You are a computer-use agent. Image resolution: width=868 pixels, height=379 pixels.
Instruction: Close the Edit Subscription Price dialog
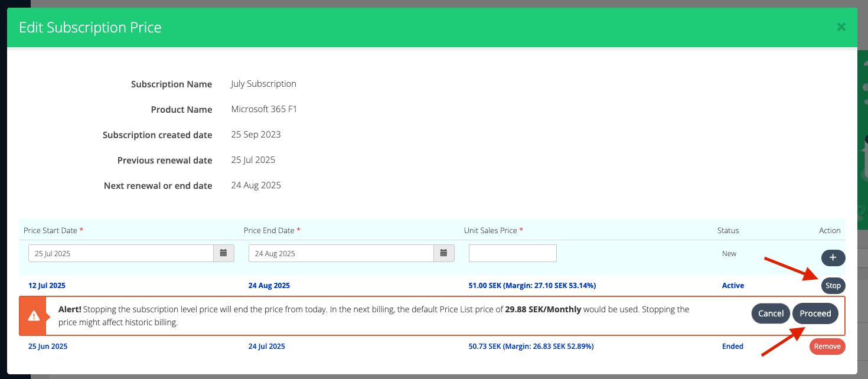(841, 27)
